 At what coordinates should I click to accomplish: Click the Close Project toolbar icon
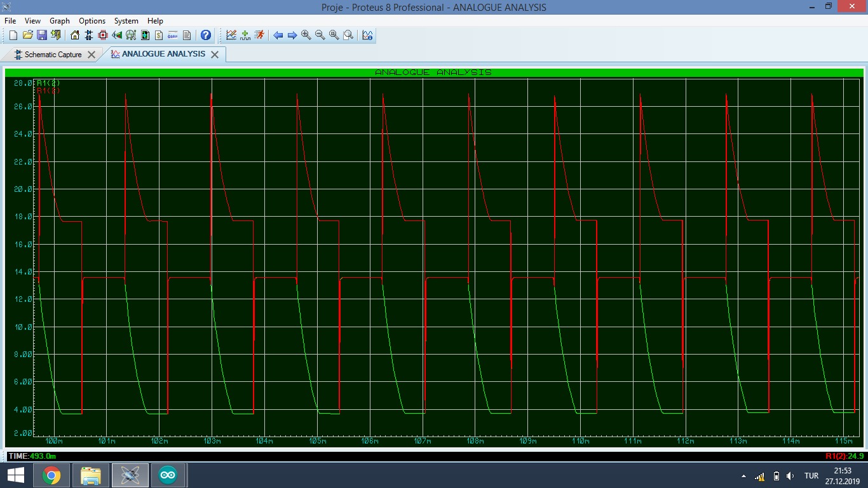pos(56,36)
